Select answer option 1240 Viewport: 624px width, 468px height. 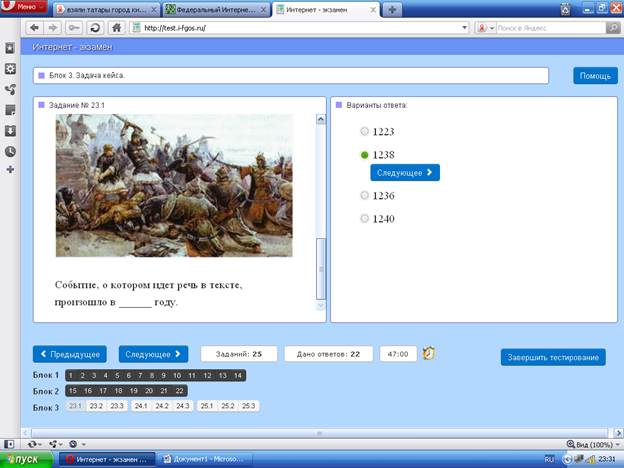(x=364, y=218)
